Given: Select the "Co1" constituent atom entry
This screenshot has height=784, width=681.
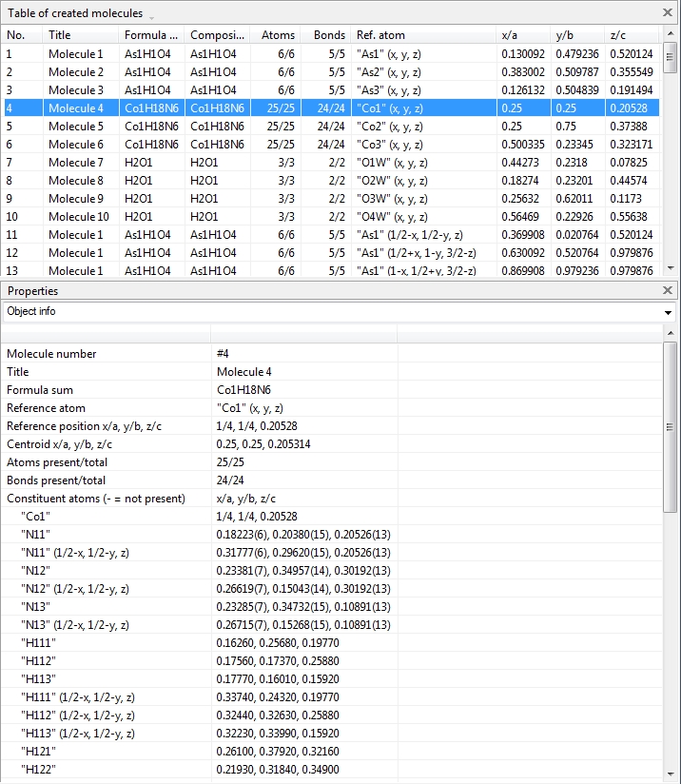Looking at the screenshot, I should (x=36, y=517).
